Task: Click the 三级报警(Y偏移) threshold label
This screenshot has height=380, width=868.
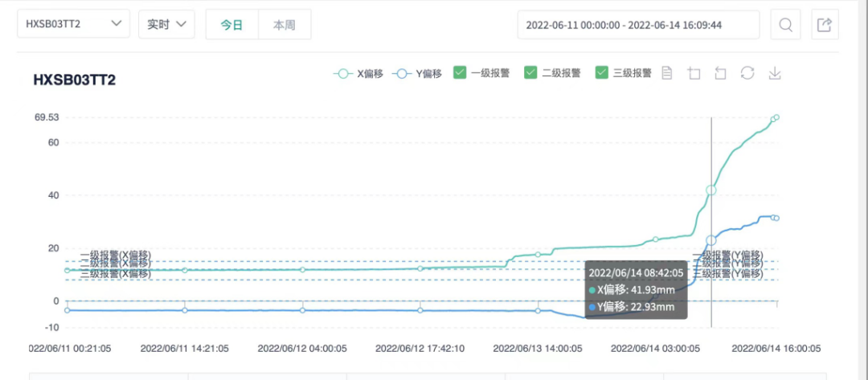Action: coord(728,274)
